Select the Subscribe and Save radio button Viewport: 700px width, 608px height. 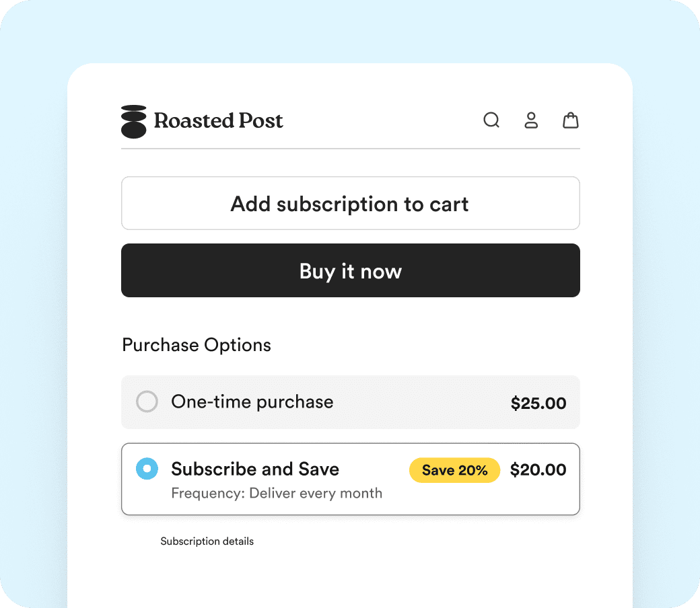coord(147,469)
